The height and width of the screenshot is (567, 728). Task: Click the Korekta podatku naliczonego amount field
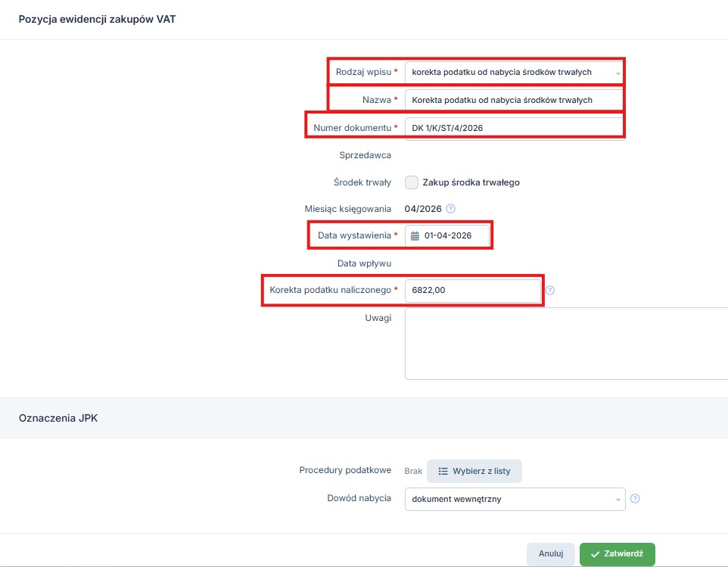[x=472, y=290]
